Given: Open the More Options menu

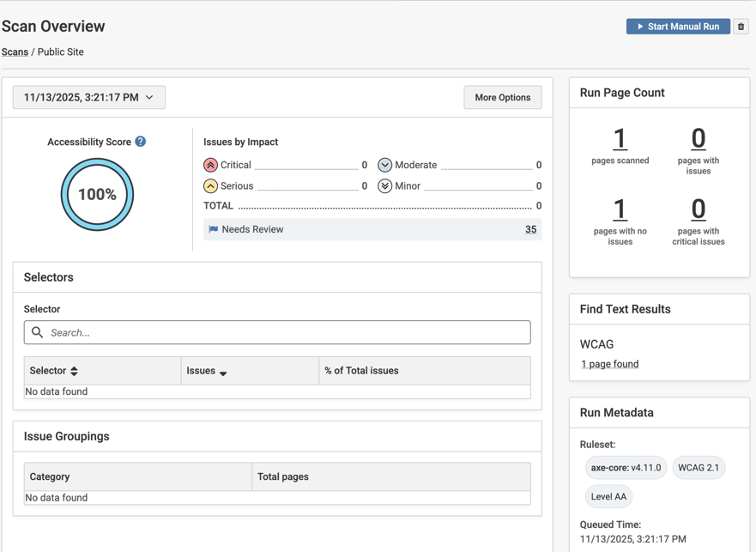Looking at the screenshot, I should point(502,97).
